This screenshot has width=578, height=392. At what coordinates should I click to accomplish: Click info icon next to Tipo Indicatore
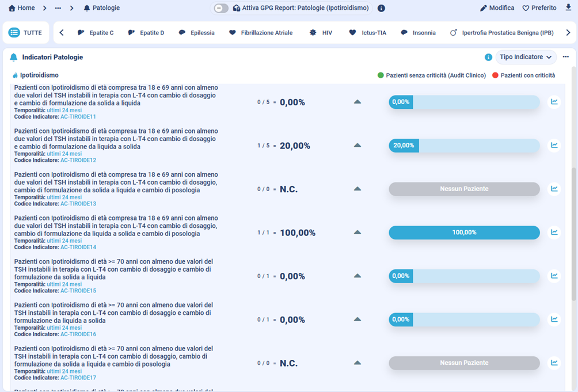click(x=488, y=57)
